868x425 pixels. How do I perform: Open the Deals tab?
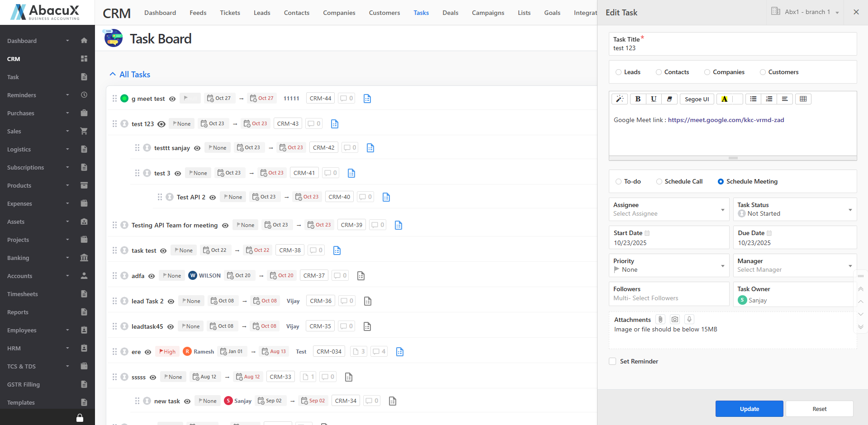(x=450, y=13)
